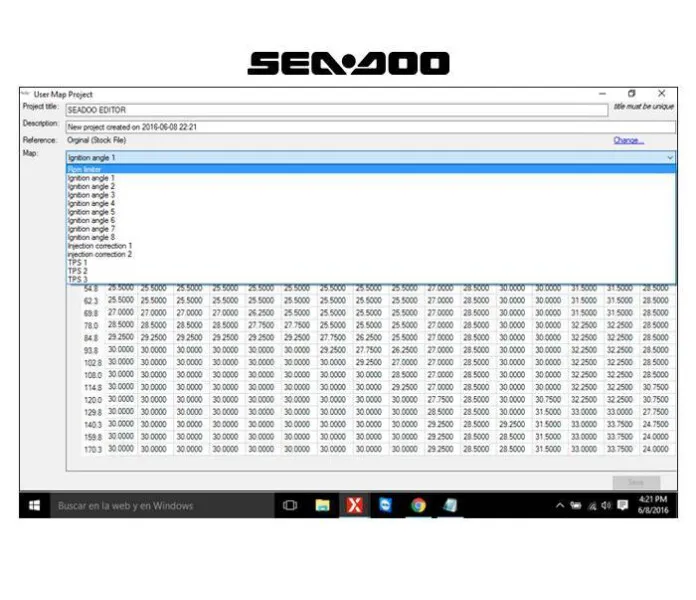The height and width of the screenshot is (600, 696).
Task: Open File Explorer from the taskbar
Action: click(322, 505)
